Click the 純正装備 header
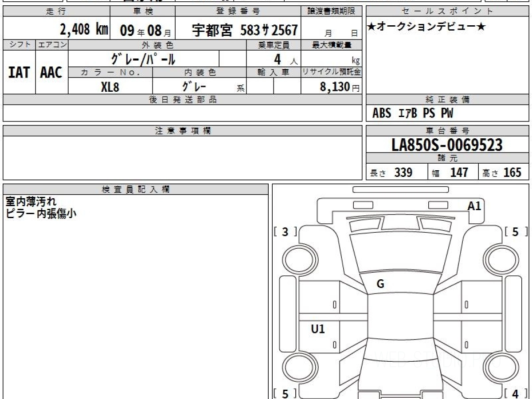 [x=448, y=100]
